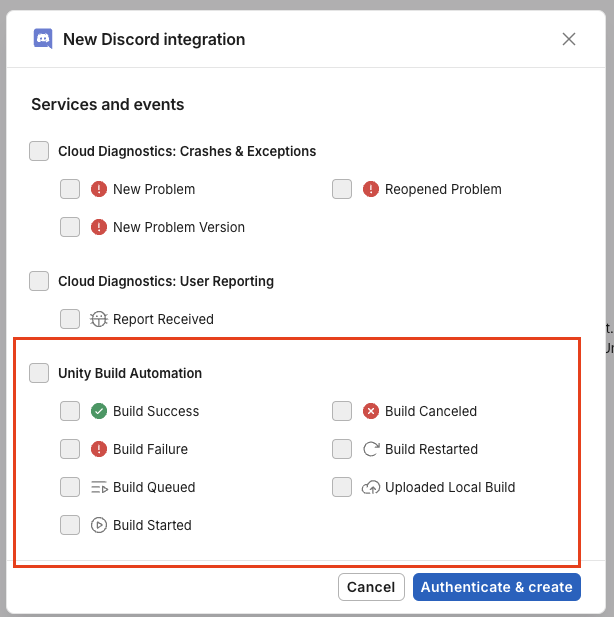The height and width of the screenshot is (617, 614).
Task: Click the Report Received bug icon
Action: [99, 319]
